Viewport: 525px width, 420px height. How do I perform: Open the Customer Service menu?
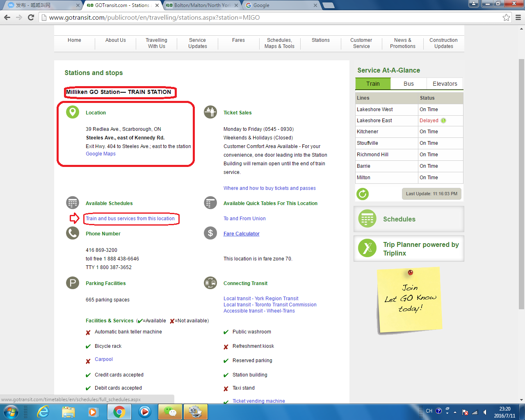coord(361,43)
